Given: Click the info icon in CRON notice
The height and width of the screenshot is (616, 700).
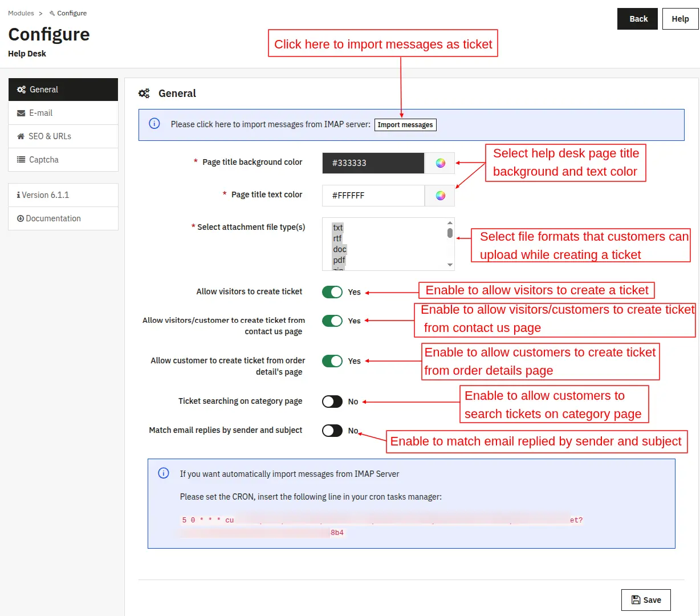Looking at the screenshot, I should pos(164,473).
